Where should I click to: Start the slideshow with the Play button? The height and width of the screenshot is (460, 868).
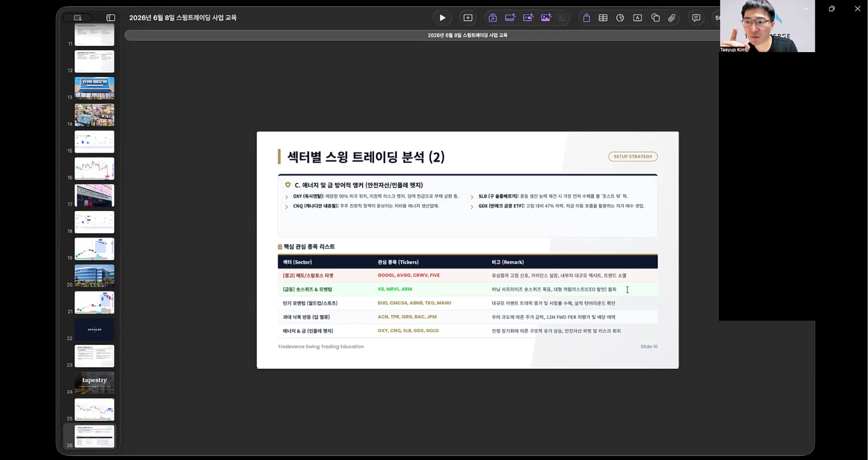click(x=442, y=18)
